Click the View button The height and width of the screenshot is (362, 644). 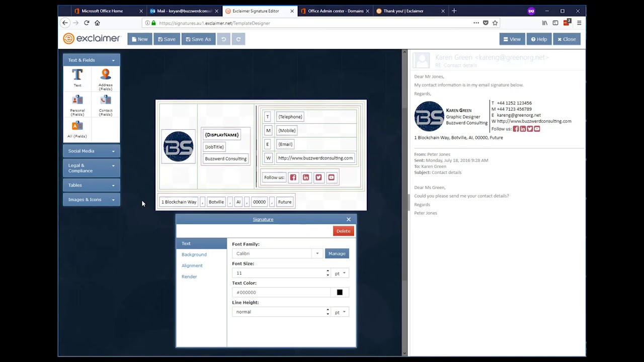512,39
